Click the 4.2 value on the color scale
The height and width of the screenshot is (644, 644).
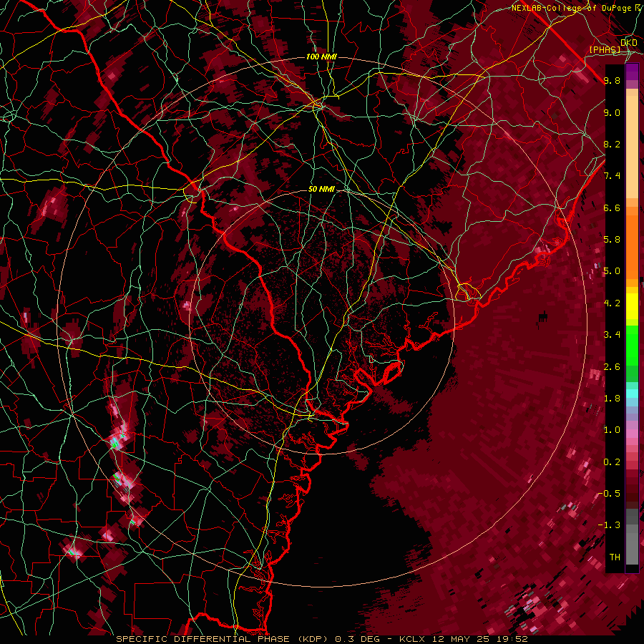612,303
